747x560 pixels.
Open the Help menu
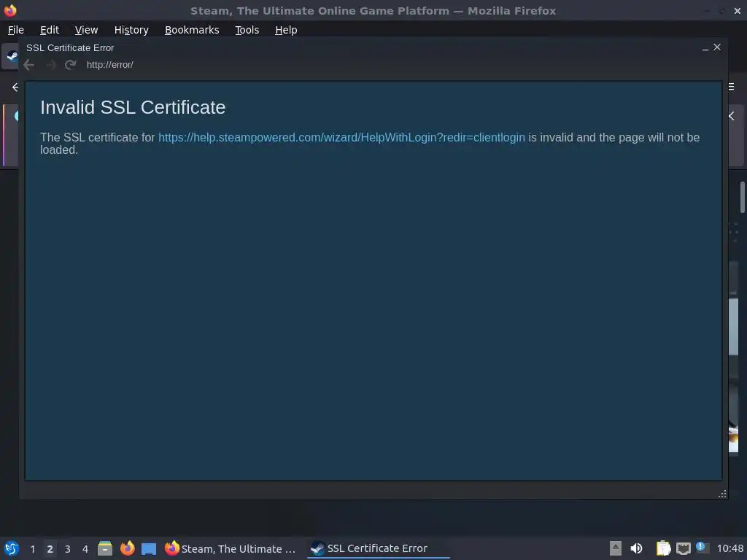[286, 30]
